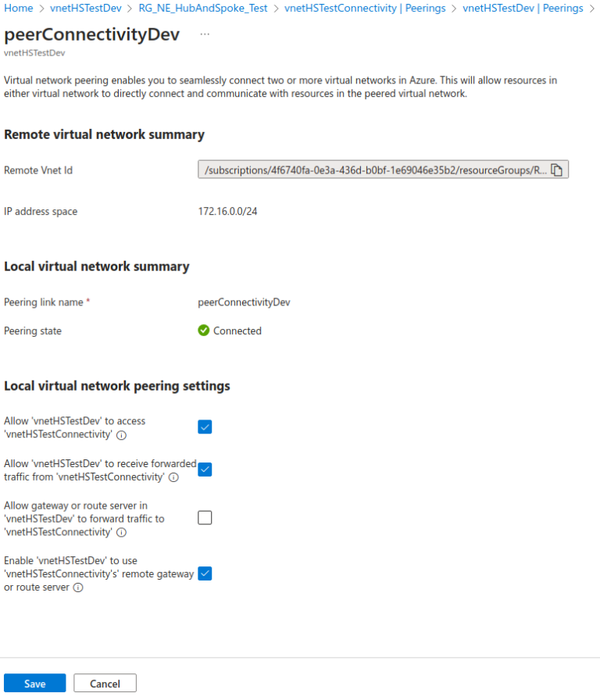Save the peering configuration changes
Viewport: 600px width, 700px height.
[34, 682]
